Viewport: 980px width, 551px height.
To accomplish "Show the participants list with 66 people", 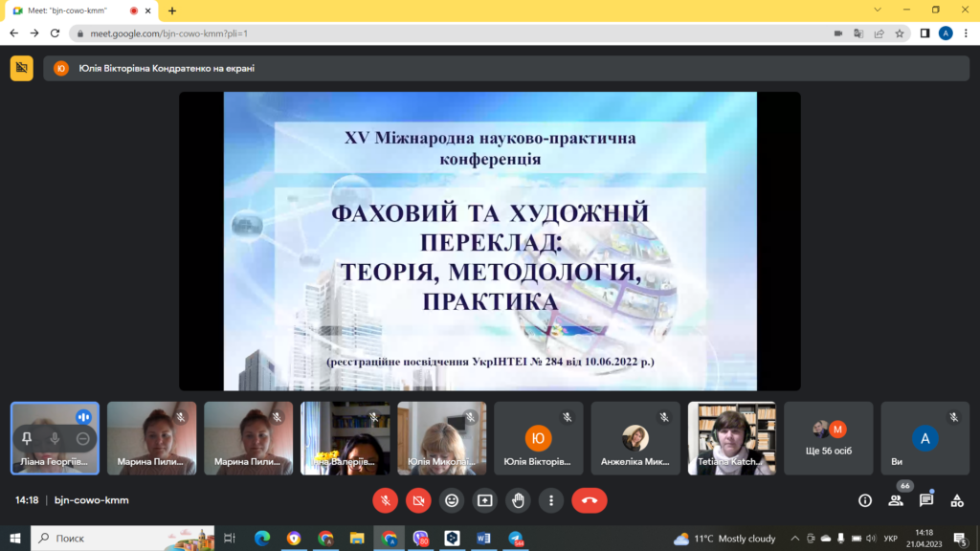I will click(x=896, y=500).
